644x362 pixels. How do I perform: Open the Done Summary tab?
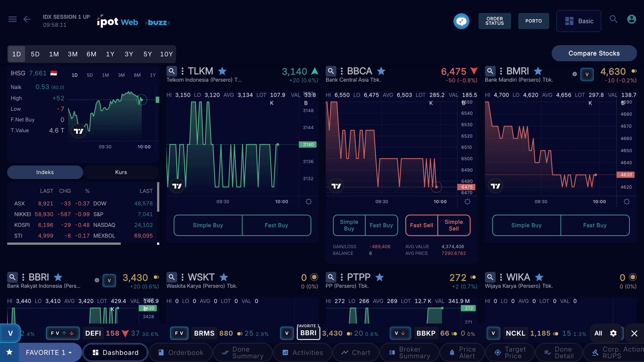pyautogui.click(x=242, y=353)
